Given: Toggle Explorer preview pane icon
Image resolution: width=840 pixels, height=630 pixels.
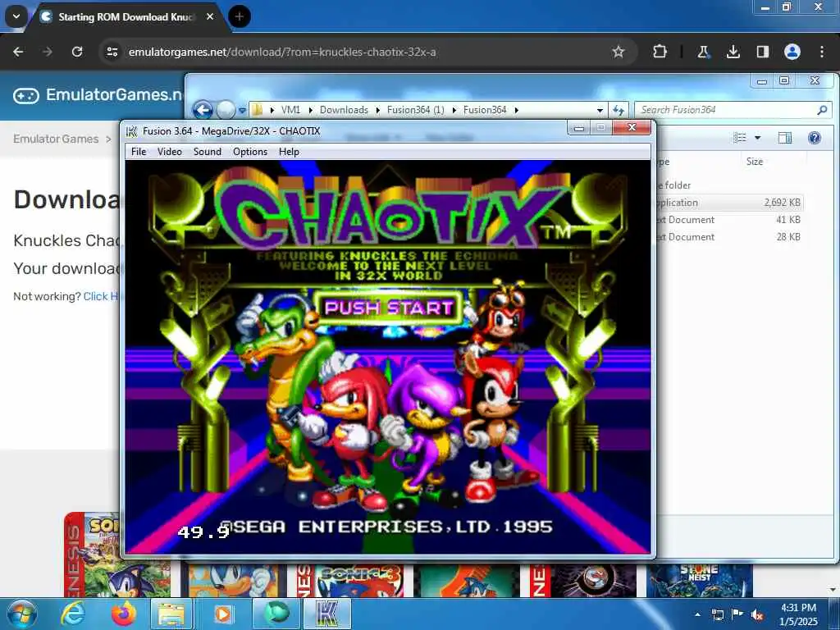Looking at the screenshot, I should click(785, 138).
